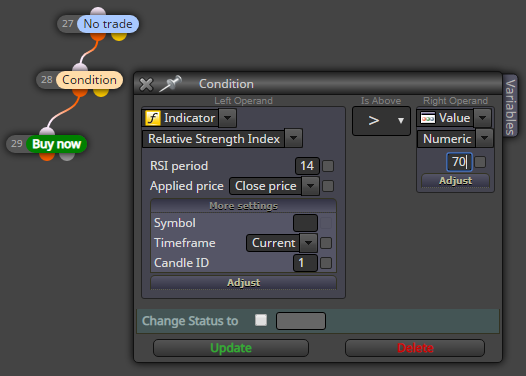Viewport: 526px width, 376px height.
Task: Click the Value type icon in Right Operand
Action: tap(428, 118)
